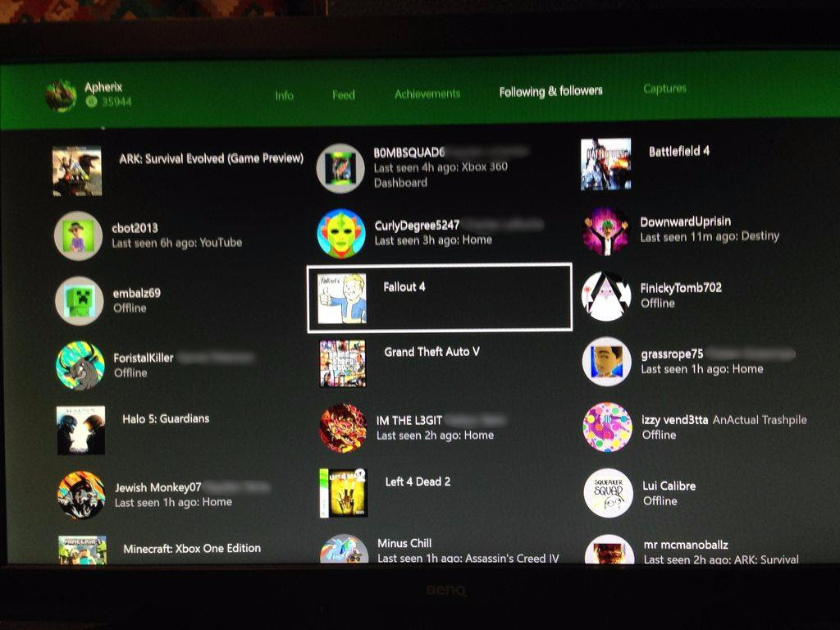Click 'grassrope75' gamertag text
The height and width of the screenshot is (630, 840).
[672, 354]
